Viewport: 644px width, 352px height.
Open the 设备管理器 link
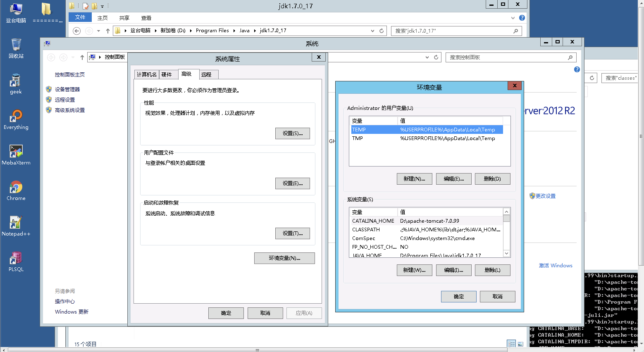point(67,89)
